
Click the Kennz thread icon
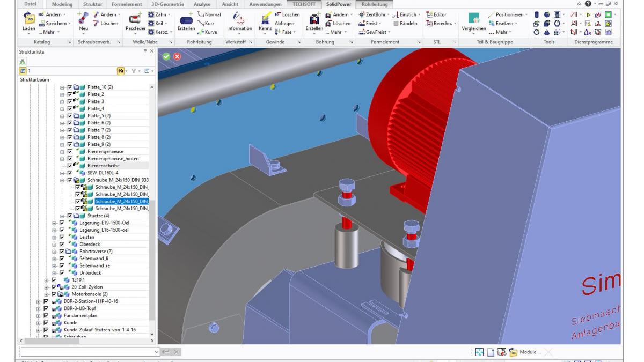[265, 19]
